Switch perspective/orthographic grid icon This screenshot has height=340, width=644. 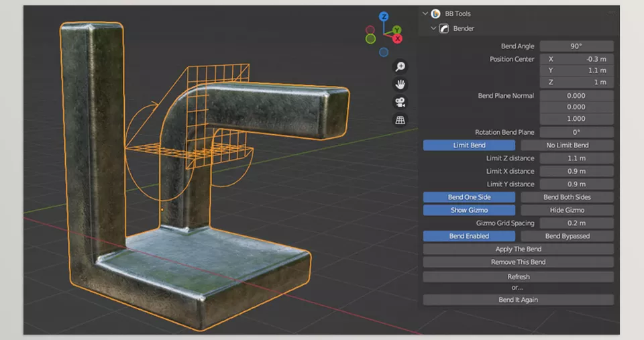click(x=400, y=120)
